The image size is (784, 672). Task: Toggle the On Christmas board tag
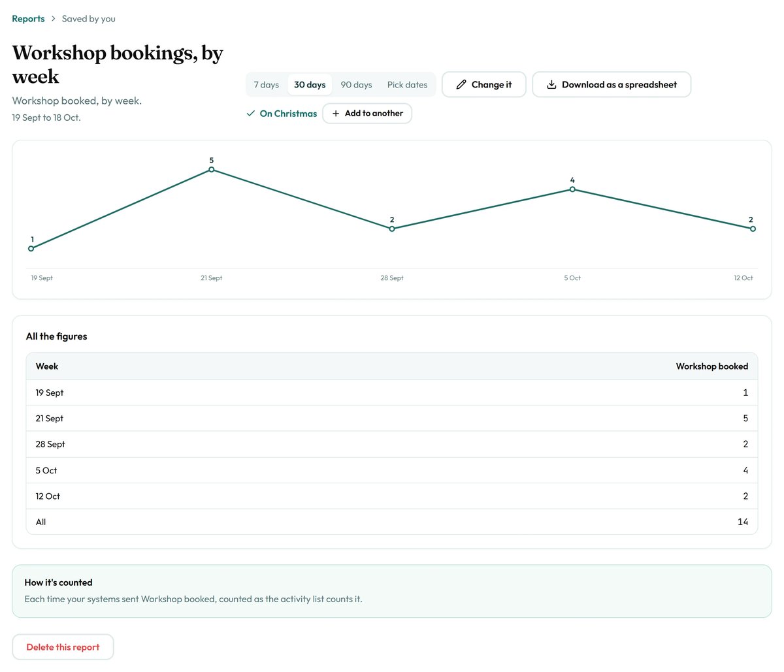tap(282, 114)
